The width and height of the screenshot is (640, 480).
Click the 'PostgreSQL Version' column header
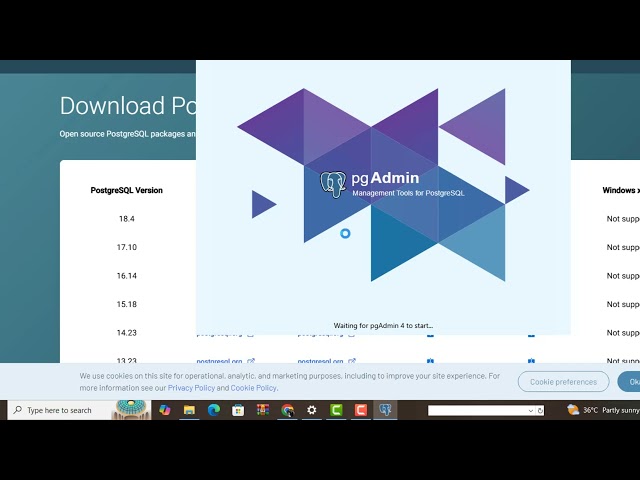[127, 190]
